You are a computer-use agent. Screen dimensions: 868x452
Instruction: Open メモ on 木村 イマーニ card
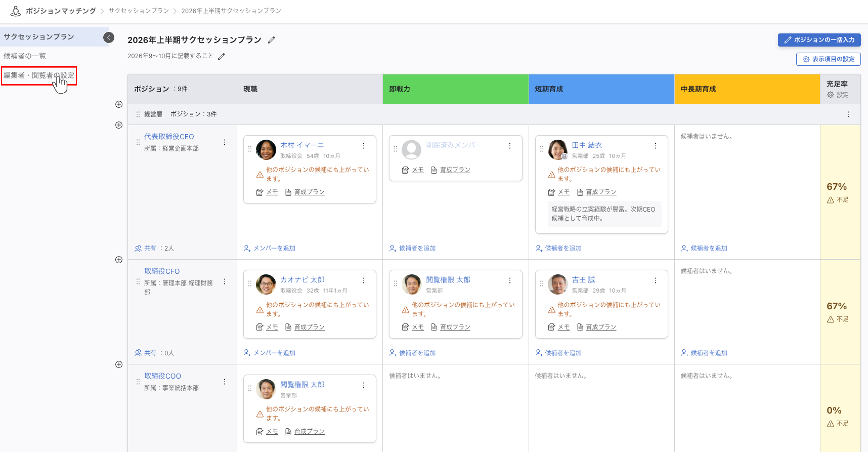(267, 192)
